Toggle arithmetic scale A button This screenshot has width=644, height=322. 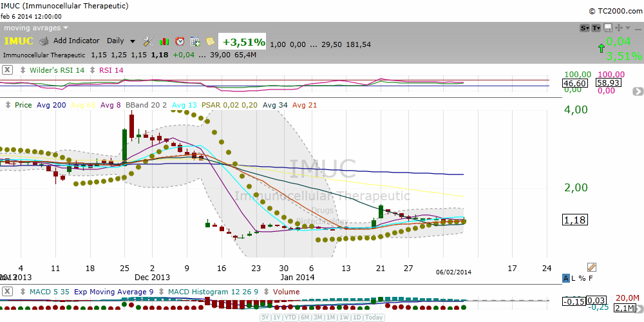coord(566,278)
